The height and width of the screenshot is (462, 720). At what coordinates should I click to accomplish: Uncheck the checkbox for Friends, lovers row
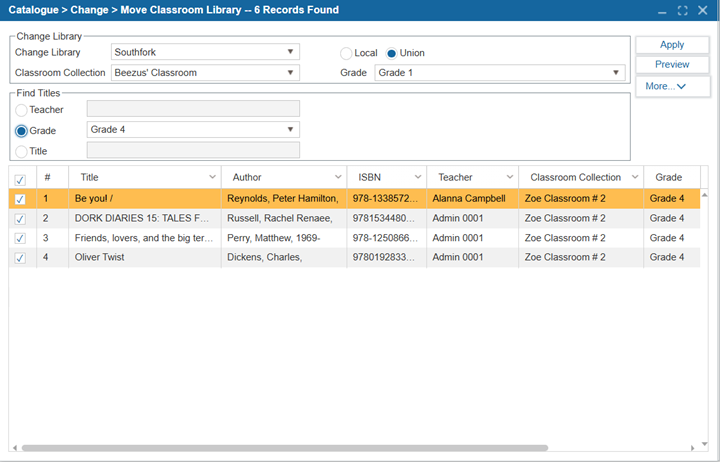tap(20, 238)
